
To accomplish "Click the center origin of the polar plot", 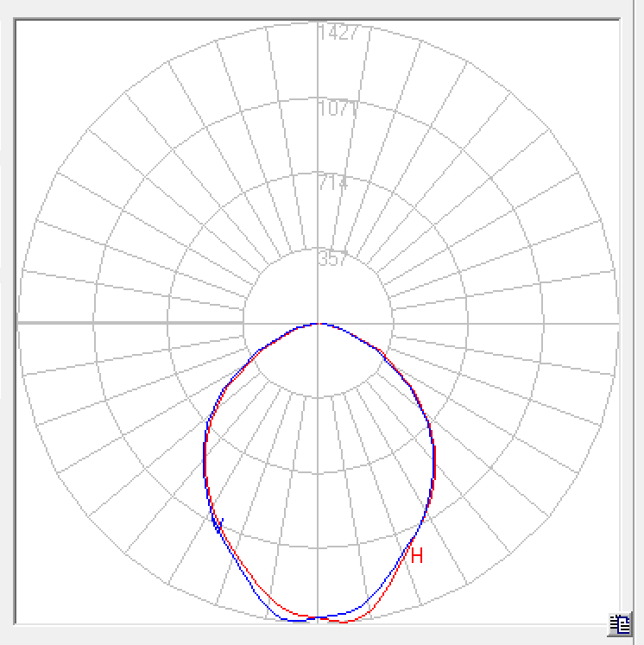I will tap(319, 323).
